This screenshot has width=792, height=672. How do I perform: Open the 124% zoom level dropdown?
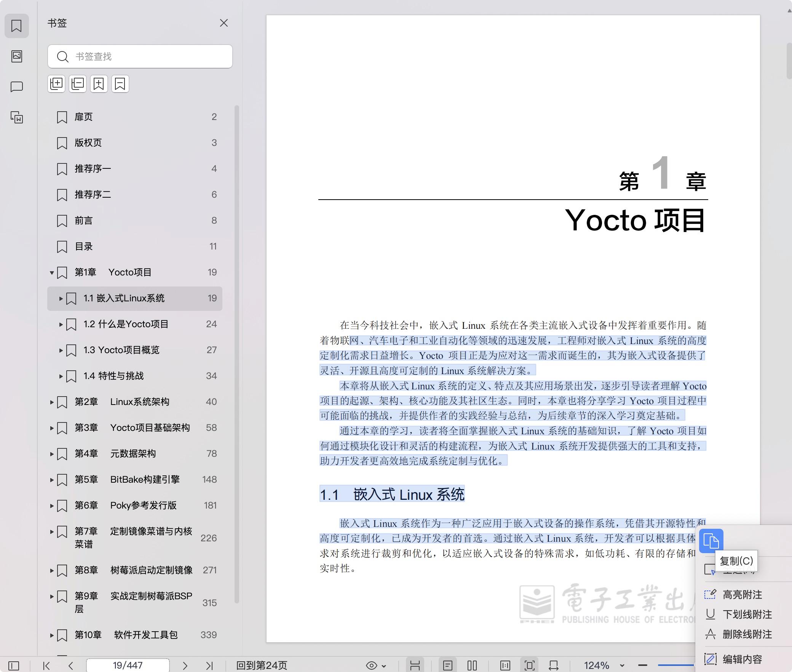click(622, 666)
